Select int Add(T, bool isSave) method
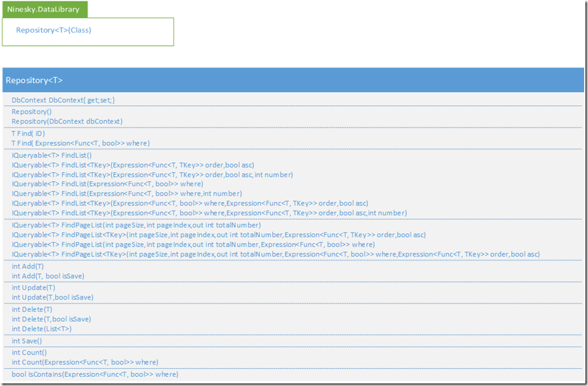588x386 pixels. [48, 276]
